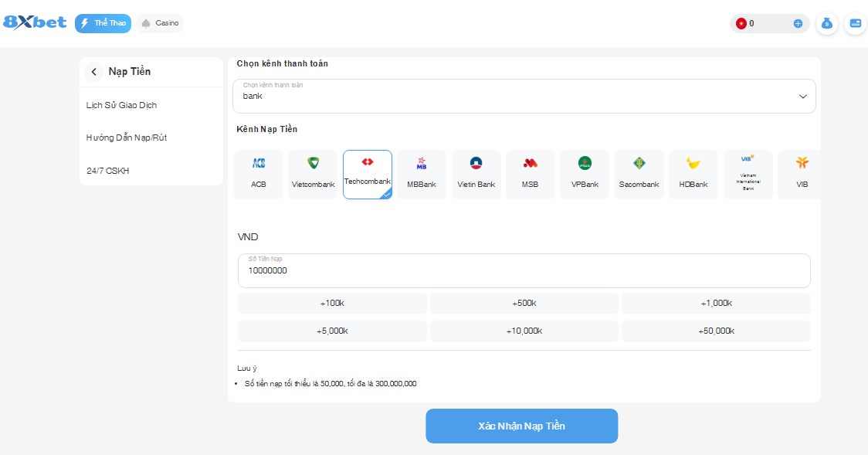Click the Lưu ý label
The width and height of the screenshot is (868, 455).
coord(247,368)
